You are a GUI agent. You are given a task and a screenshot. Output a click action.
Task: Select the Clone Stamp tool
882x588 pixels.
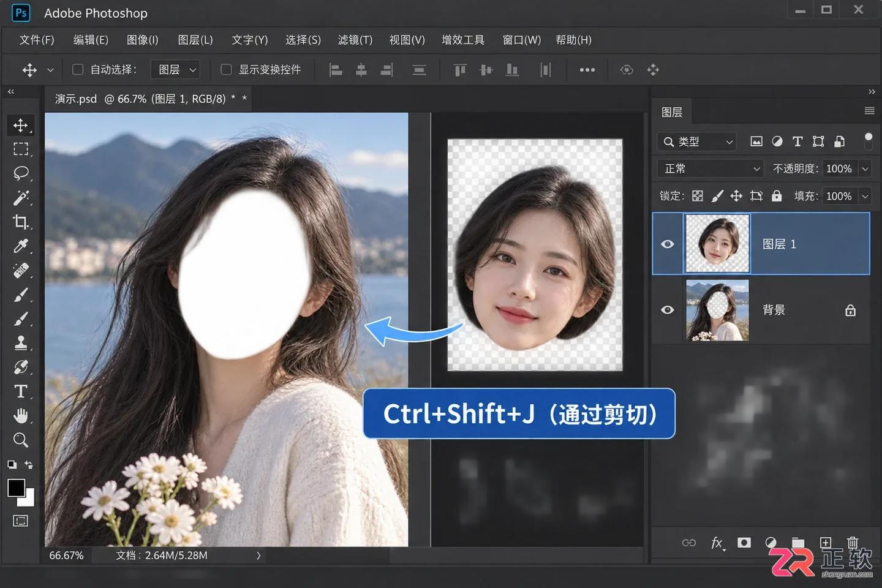[21, 342]
